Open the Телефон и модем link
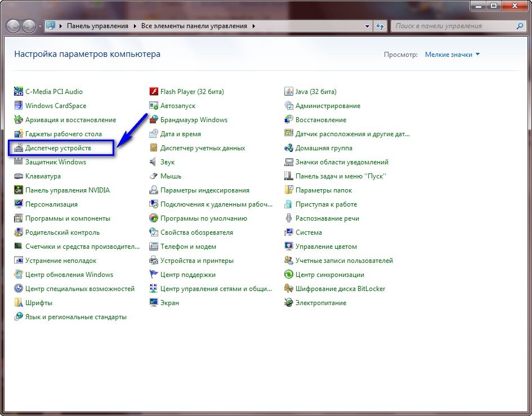The height and width of the screenshot is (416, 532). 188,247
